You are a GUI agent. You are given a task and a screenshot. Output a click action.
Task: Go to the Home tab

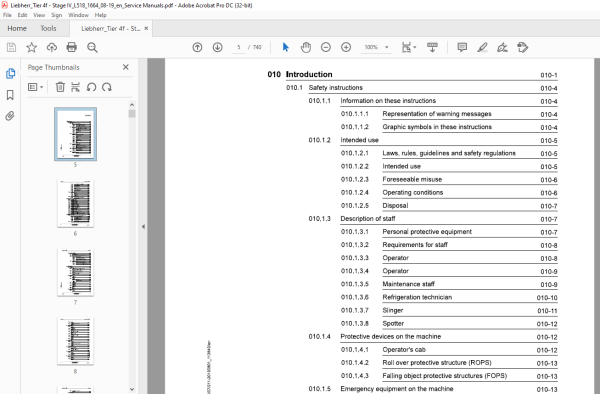[x=17, y=28]
